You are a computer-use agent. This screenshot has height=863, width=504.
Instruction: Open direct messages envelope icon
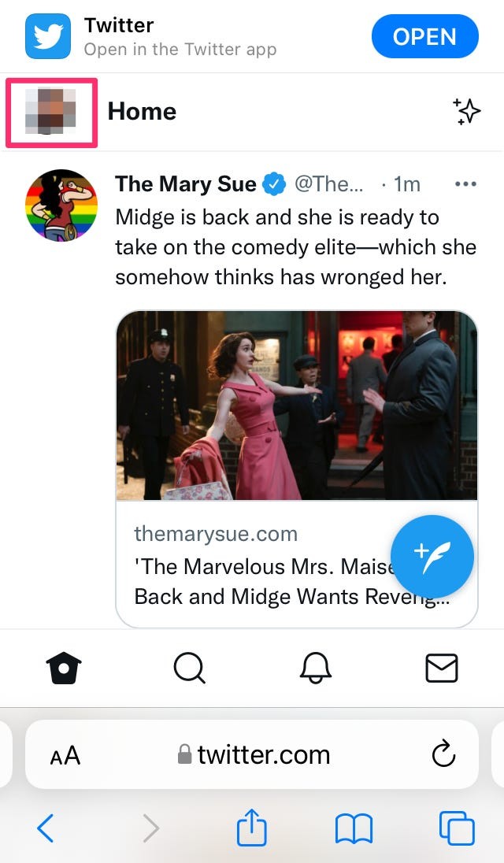(x=441, y=669)
